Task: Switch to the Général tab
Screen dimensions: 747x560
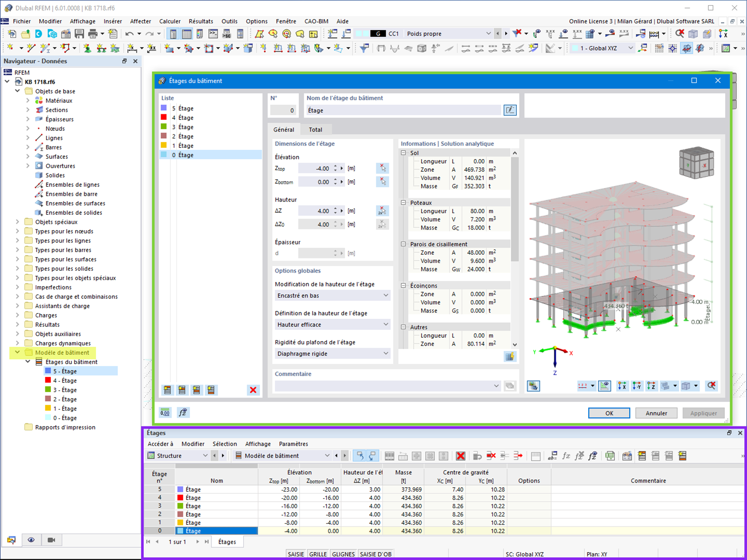Action: (284, 130)
